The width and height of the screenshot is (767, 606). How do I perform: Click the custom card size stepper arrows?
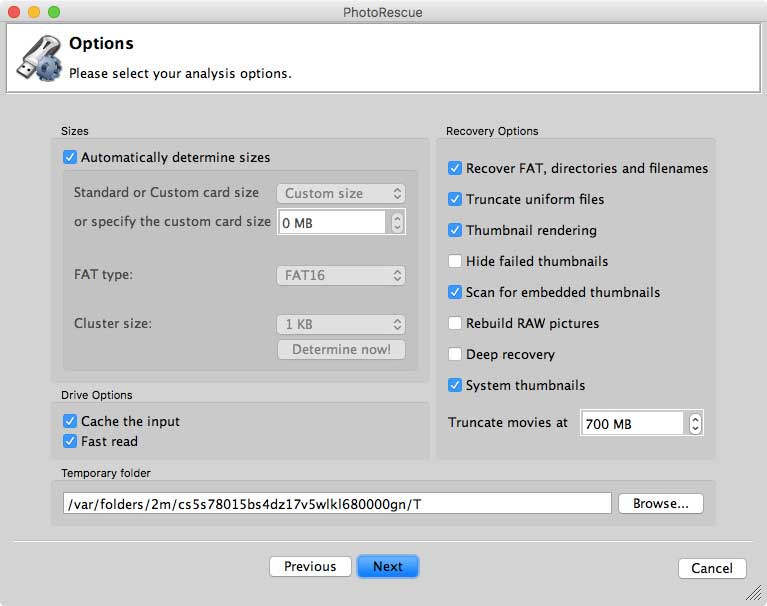[397, 223]
